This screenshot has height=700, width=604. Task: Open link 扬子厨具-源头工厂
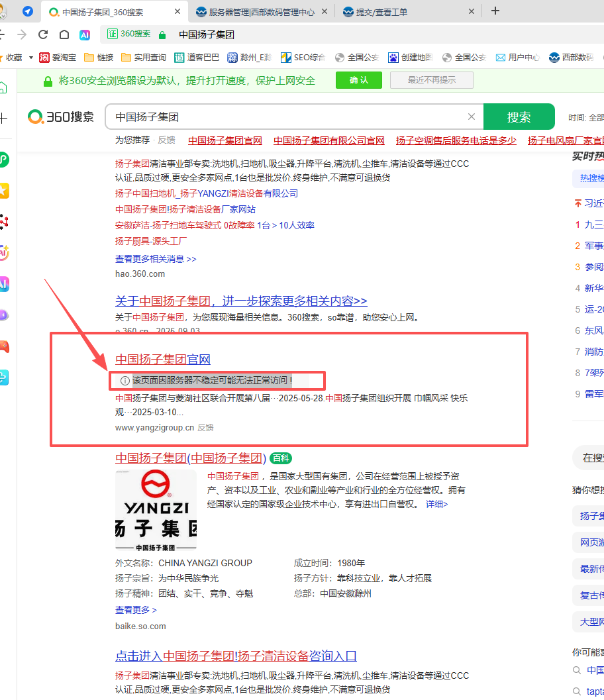(x=151, y=242)
